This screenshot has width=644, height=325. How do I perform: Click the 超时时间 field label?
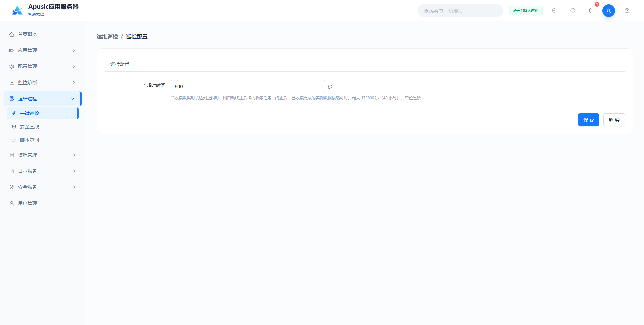(156, 85)
